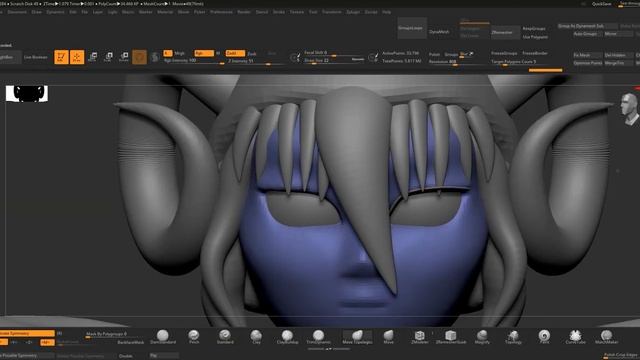Adjust the Z Intensity slider
Screen dimensions: 640x360
[x=255, y=61]
